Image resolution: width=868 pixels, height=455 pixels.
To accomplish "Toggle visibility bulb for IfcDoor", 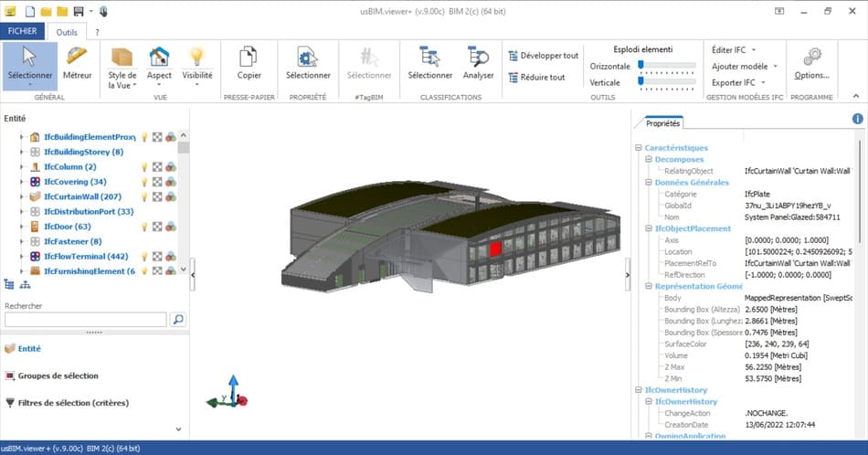I will coord(143,227).
